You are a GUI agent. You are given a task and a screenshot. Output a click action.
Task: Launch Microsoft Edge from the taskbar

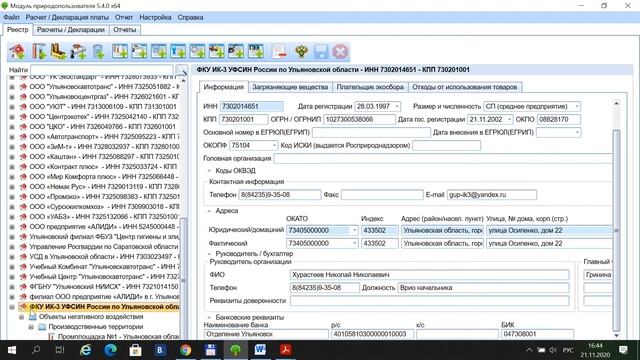(111, 350)
